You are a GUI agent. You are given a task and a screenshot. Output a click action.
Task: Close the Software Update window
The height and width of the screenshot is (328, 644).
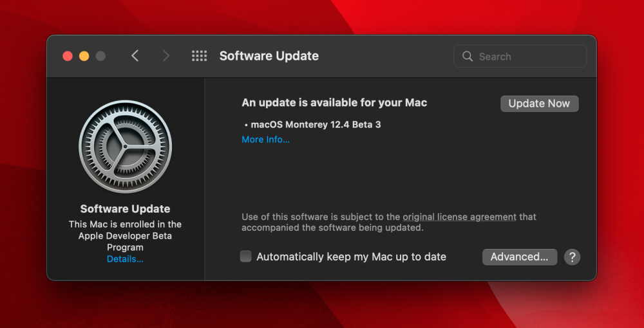68,56
